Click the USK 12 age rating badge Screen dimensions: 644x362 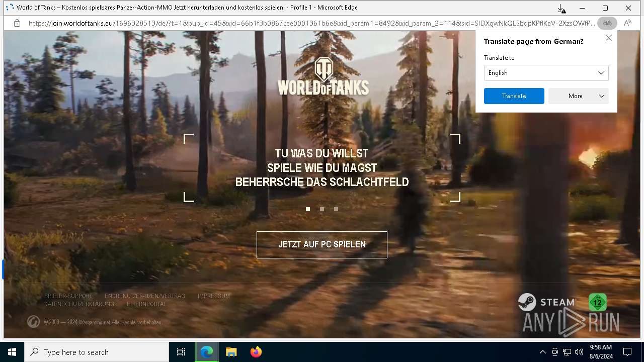coord(598,302)
